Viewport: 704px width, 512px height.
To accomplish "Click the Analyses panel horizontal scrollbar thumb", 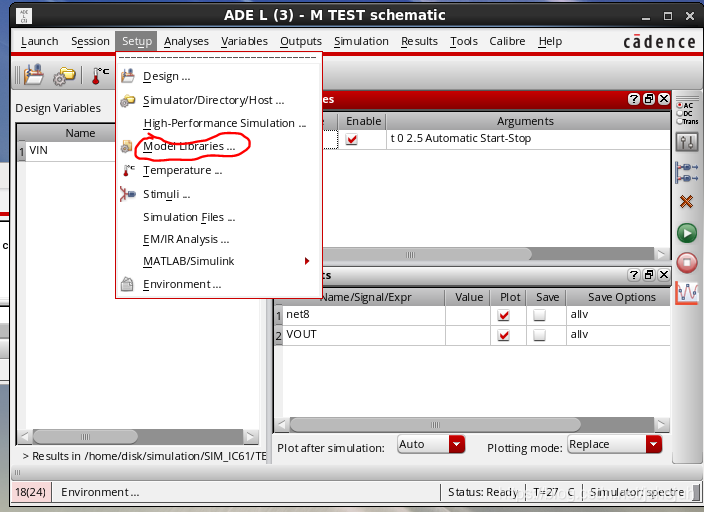I will (x=427, y=255).
